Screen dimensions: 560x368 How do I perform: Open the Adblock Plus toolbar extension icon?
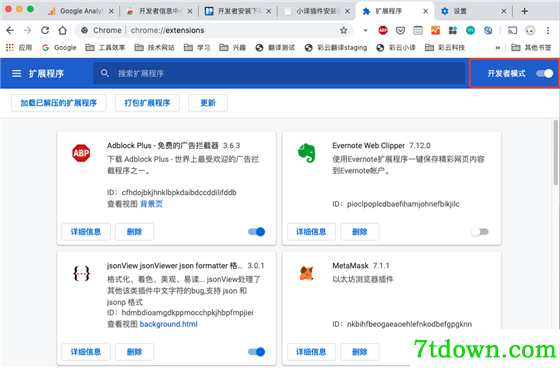383,30
